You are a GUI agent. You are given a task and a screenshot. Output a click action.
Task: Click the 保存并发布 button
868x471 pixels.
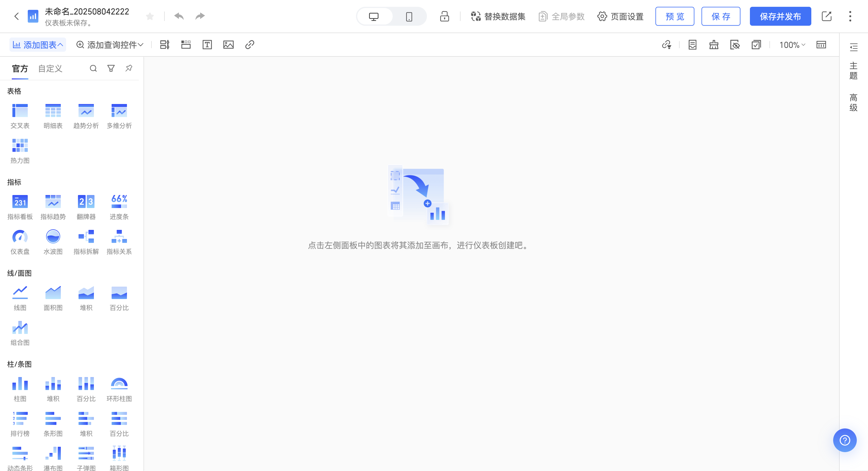[780, 16]
